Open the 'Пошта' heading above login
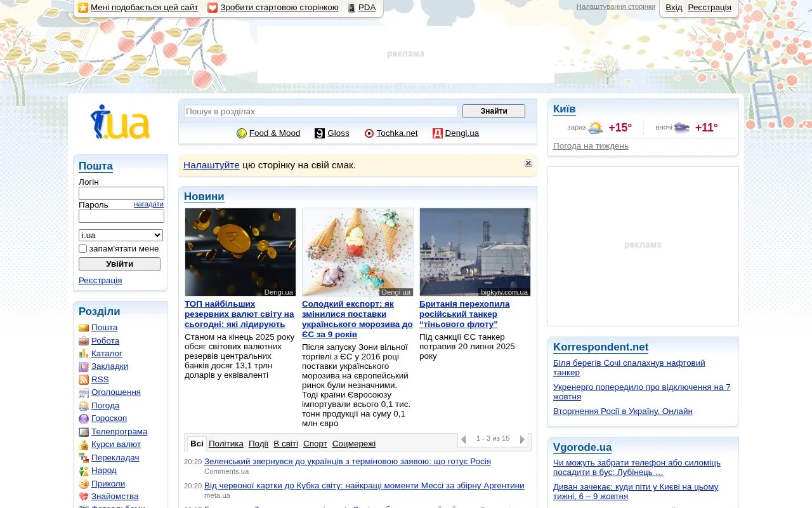The image size is (812, 508). click(96, 166)
